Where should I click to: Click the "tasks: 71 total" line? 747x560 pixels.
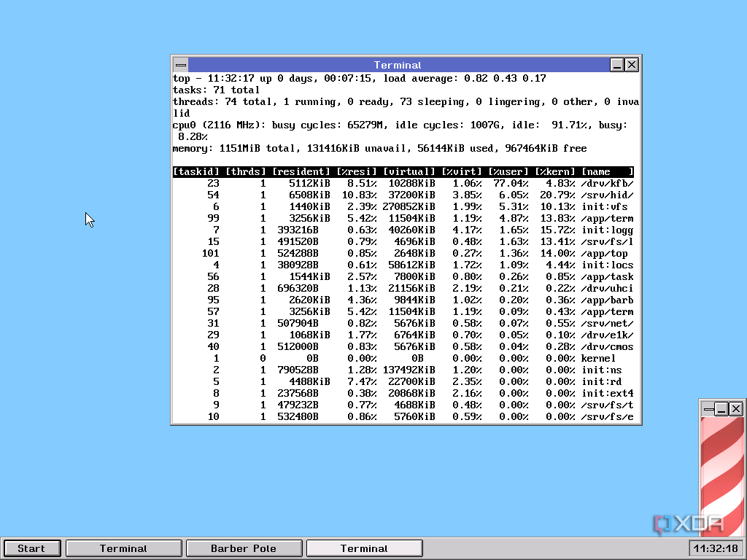[x=216, y=90]
